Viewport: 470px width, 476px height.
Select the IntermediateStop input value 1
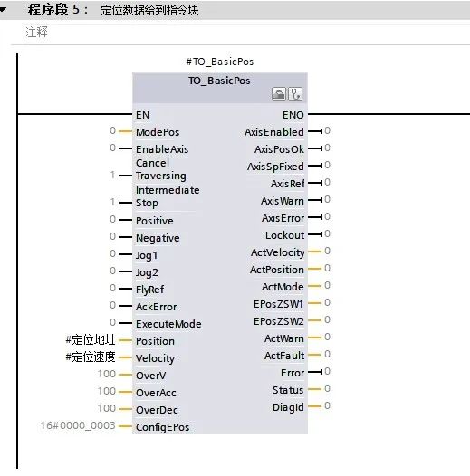click(112, 202)
